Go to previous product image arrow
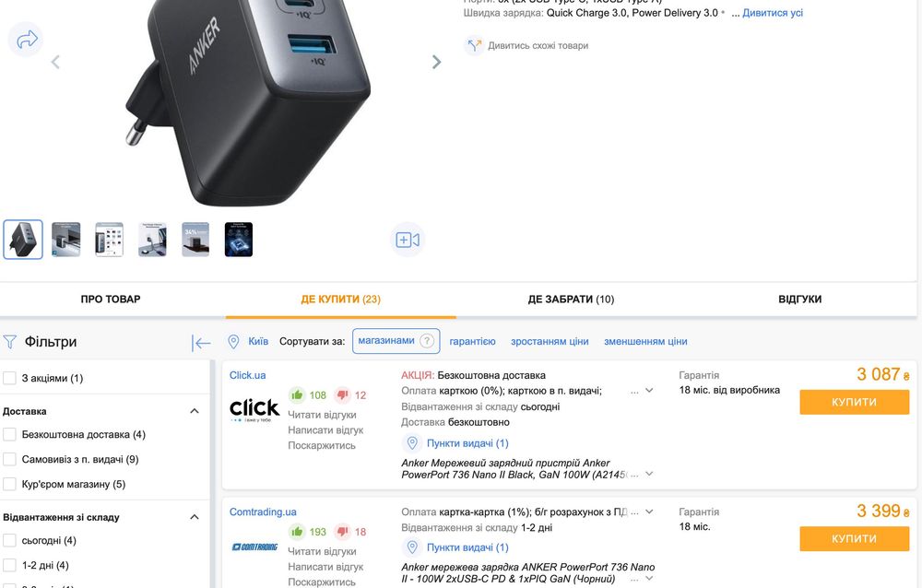 point(55,62)
